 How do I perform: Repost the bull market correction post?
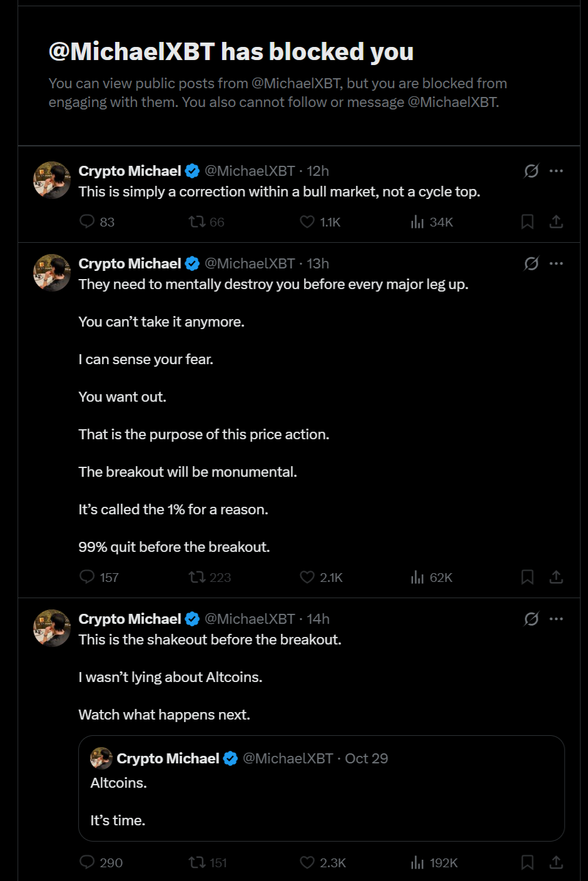(x=197, y=222)
